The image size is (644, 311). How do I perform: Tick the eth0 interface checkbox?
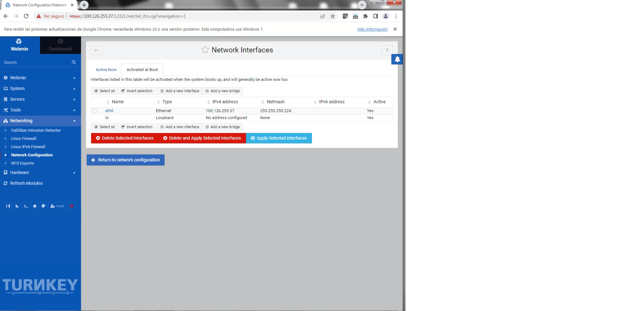click(x=95, y=111)
